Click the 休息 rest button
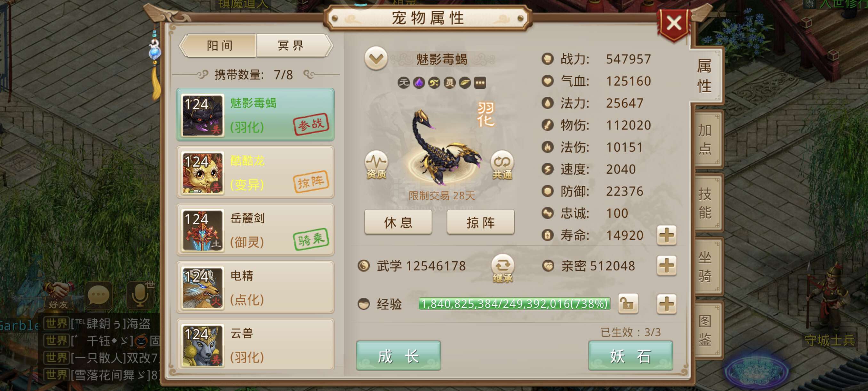 click(x=398, y=222)
